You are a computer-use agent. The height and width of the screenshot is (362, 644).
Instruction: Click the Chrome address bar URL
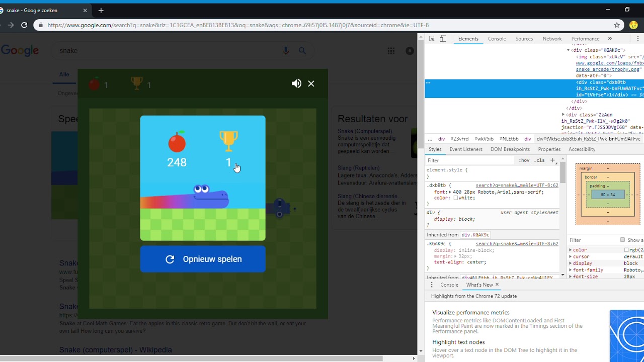(238, 25)
